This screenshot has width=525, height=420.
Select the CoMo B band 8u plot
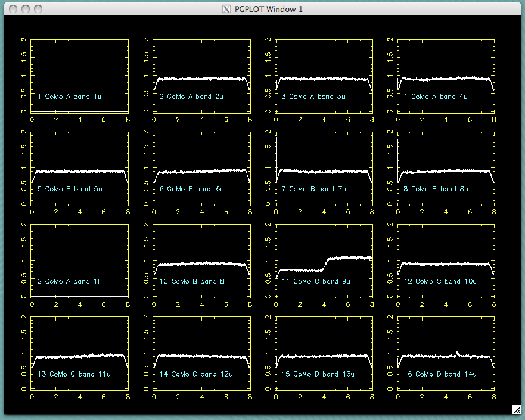(x=446, y=169)
